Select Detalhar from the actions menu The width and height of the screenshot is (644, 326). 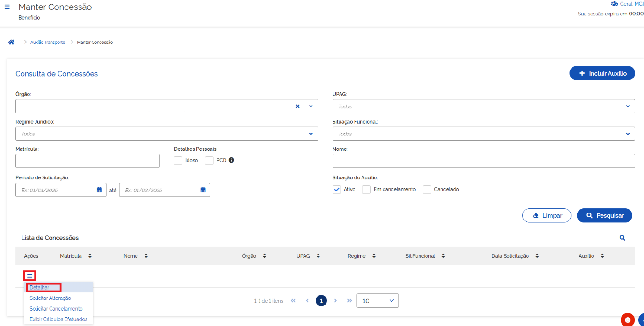tap(39, 288)
